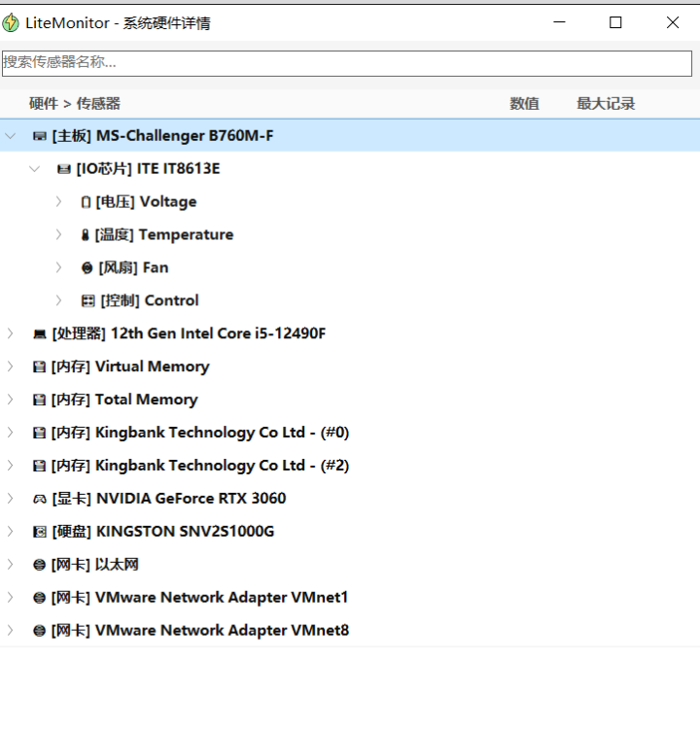
Task: Select the [电压] Voltage row text
Action: click(146, 202)
